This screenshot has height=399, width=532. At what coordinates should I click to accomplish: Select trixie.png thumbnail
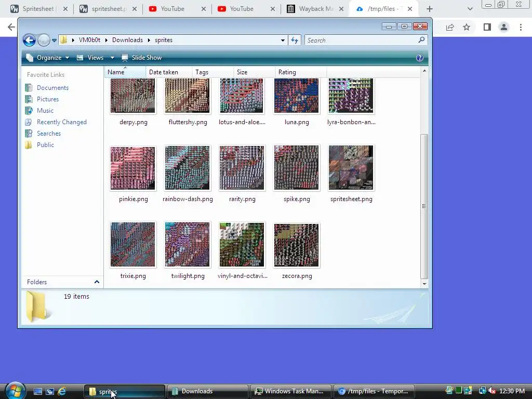tap(133, 245)
